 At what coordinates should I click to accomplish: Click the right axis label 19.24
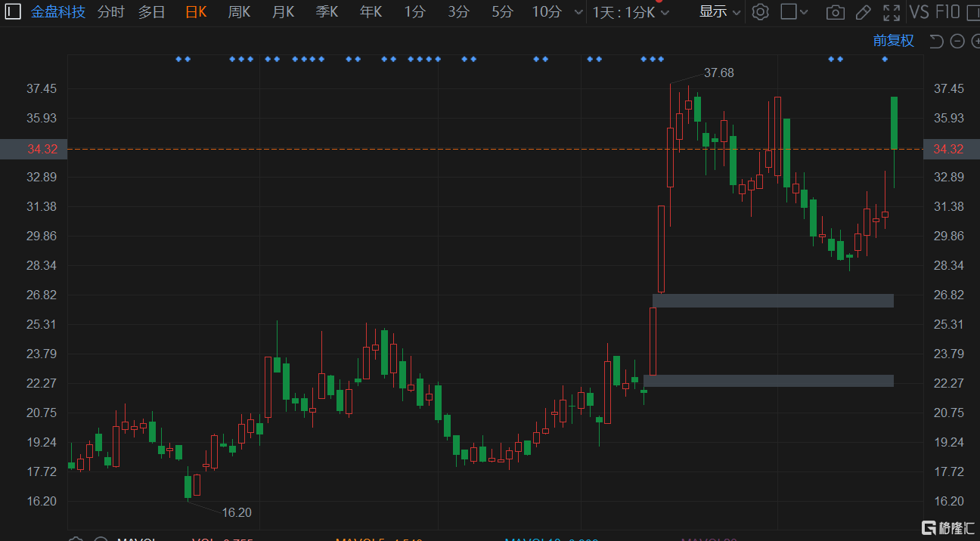pos(949,442)
